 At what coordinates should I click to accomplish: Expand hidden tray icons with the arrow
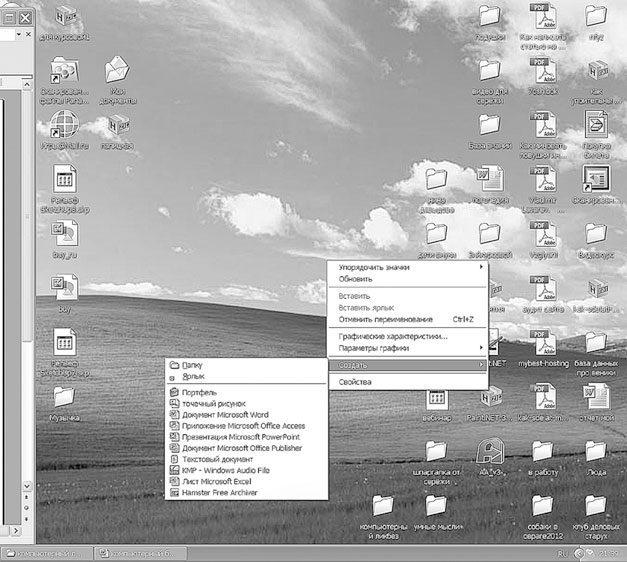click(579, 554)
